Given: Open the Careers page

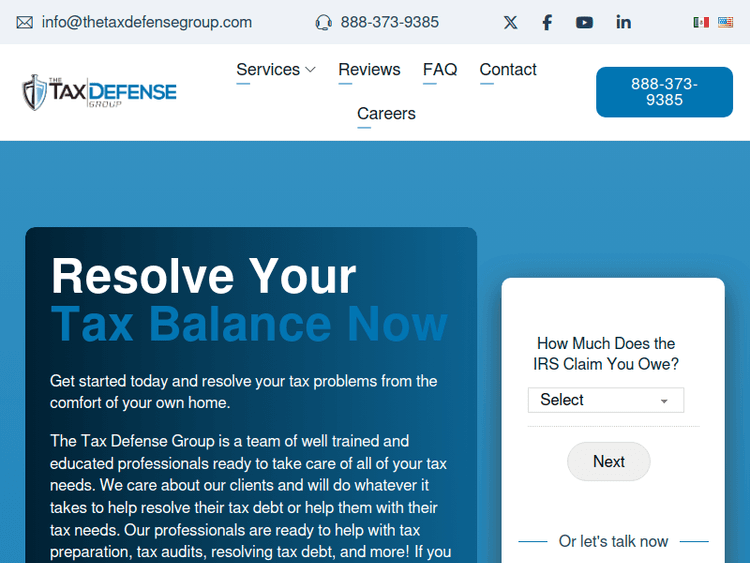Looking at the screenshot, I should 386,114.
